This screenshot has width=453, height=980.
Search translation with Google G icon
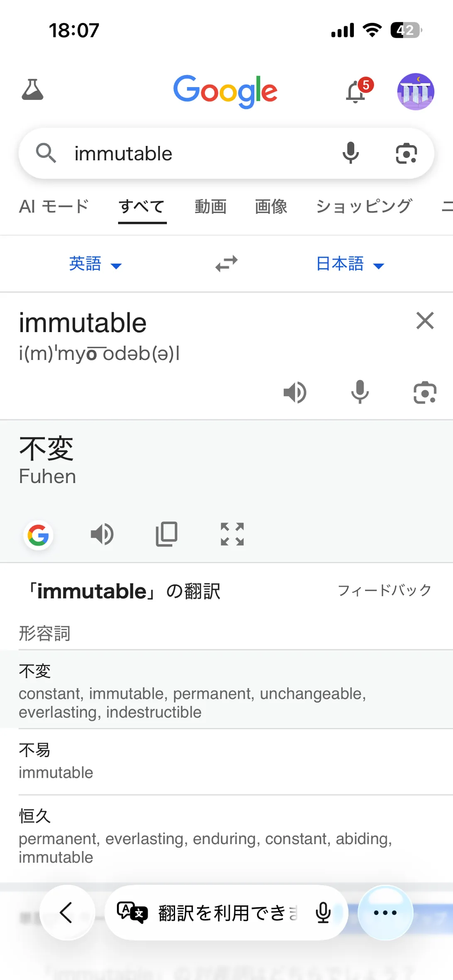pyautogui.click(x=38, y=535)
